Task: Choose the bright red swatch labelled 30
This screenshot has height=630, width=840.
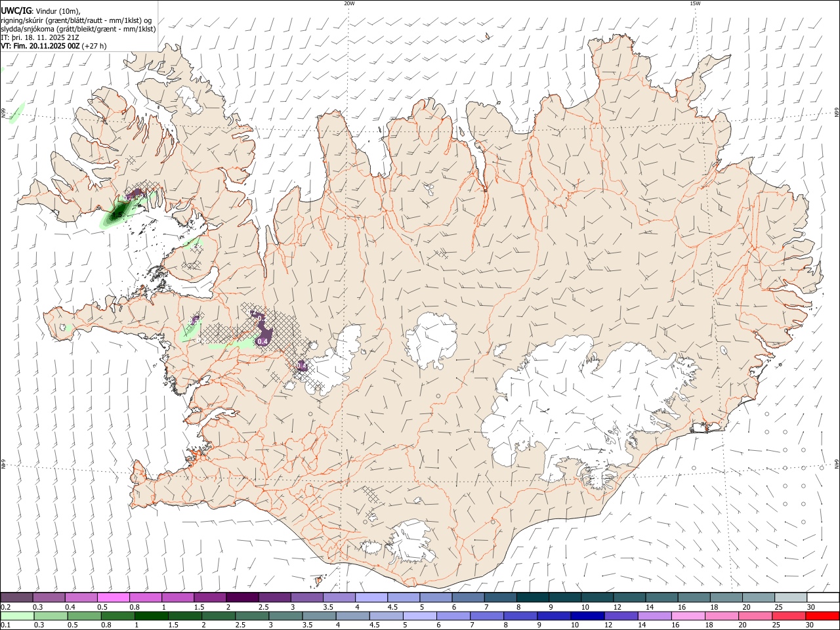Action: click(x=822, y=616)
